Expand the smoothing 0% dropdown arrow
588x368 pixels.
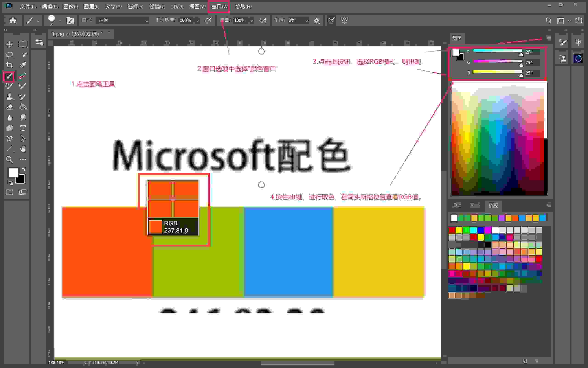click(x=306, y=21)
